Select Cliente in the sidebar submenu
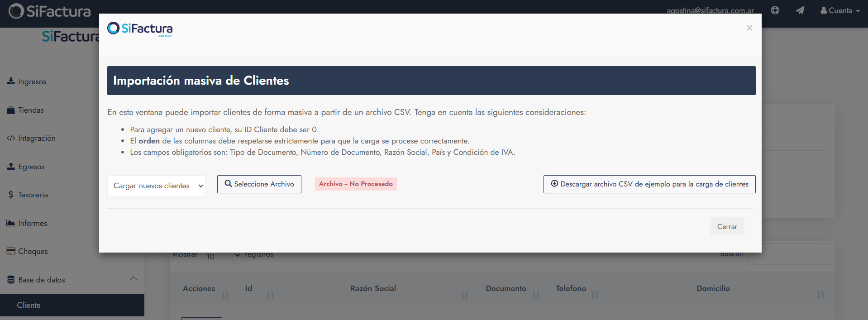Image resolution: width=868 pixels, height=320 pixels. [29, 305]
